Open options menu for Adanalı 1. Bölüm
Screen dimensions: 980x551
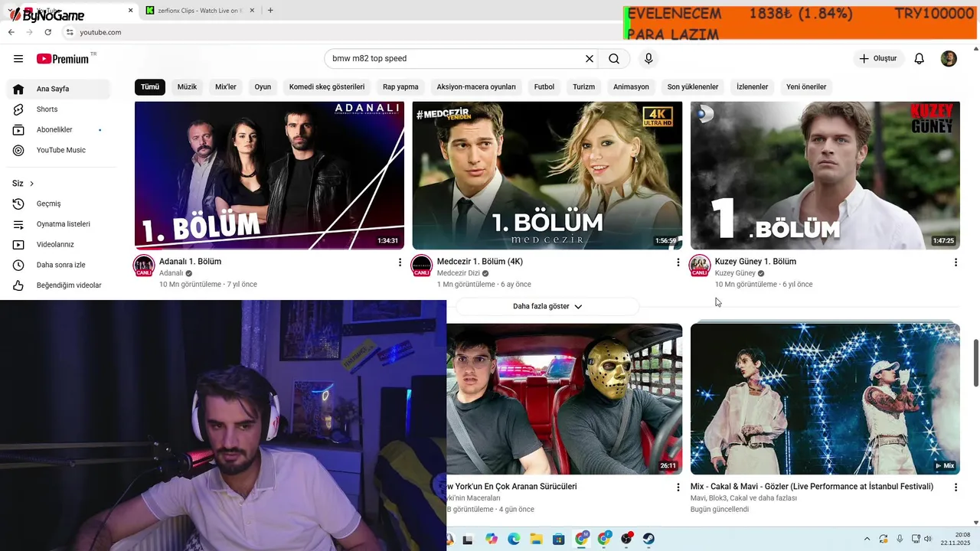click(400, 262)
